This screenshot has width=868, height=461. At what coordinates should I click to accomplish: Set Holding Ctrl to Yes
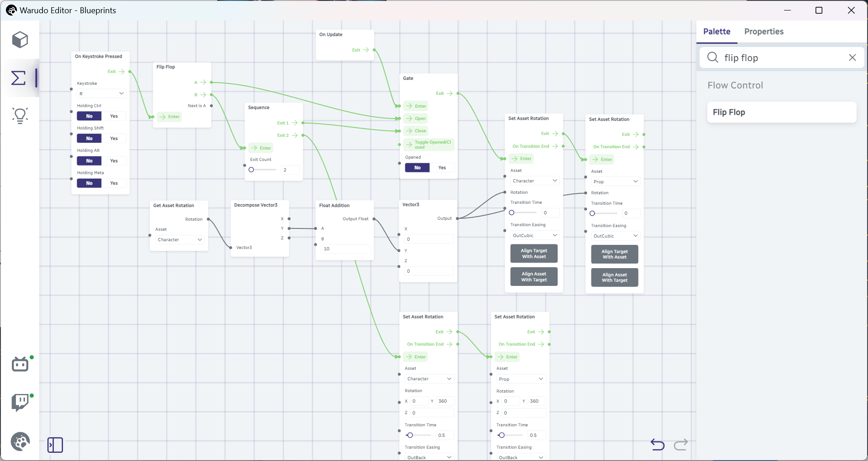114,116
